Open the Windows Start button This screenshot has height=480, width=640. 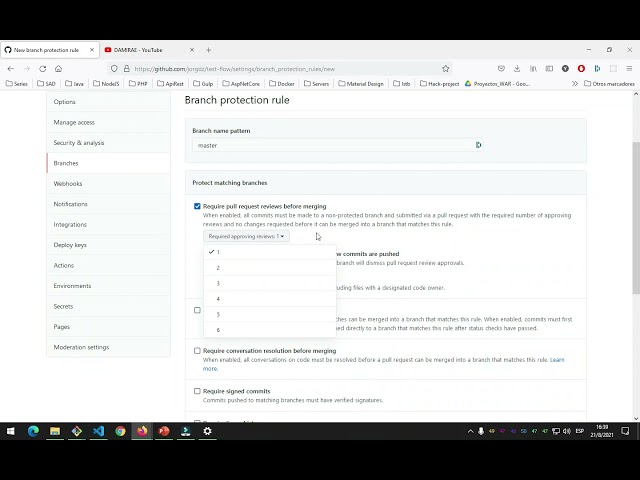coord(11,431)
